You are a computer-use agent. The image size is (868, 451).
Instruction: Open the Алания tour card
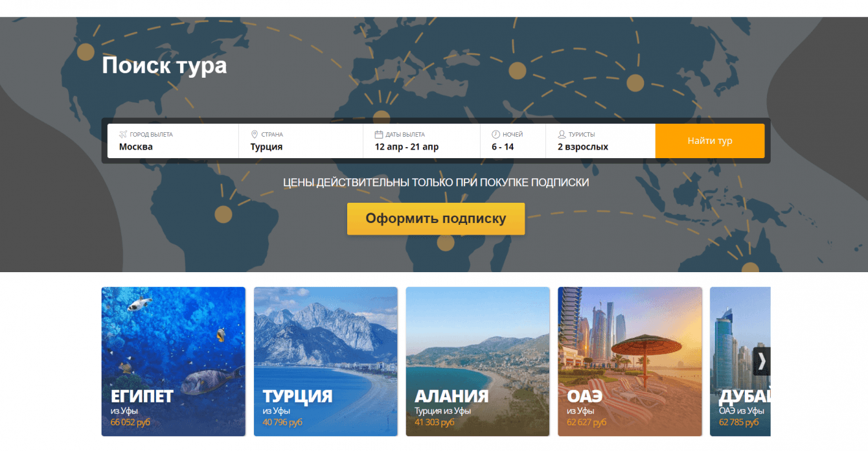click(x=478, y=362)
